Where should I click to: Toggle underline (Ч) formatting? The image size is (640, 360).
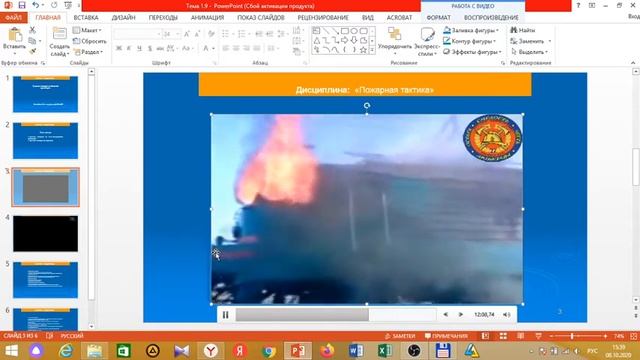tap(139, 48)
